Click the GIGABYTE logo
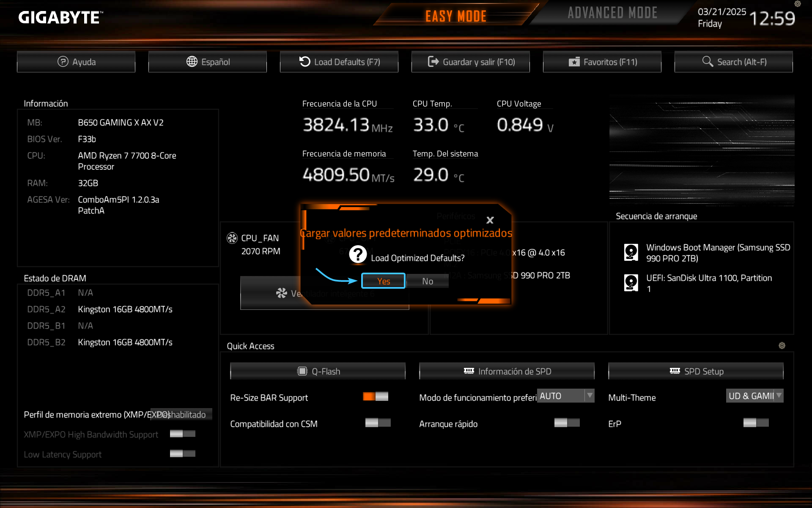The height and width of the screenshot is (508, 812). click(60, 17)
